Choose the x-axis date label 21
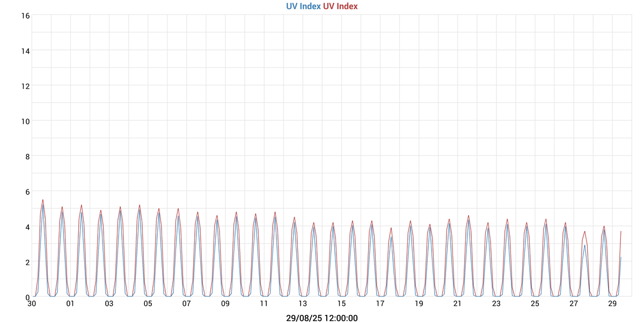The height and width of the screenshot is (322, 644). click(x=457, y=304)
